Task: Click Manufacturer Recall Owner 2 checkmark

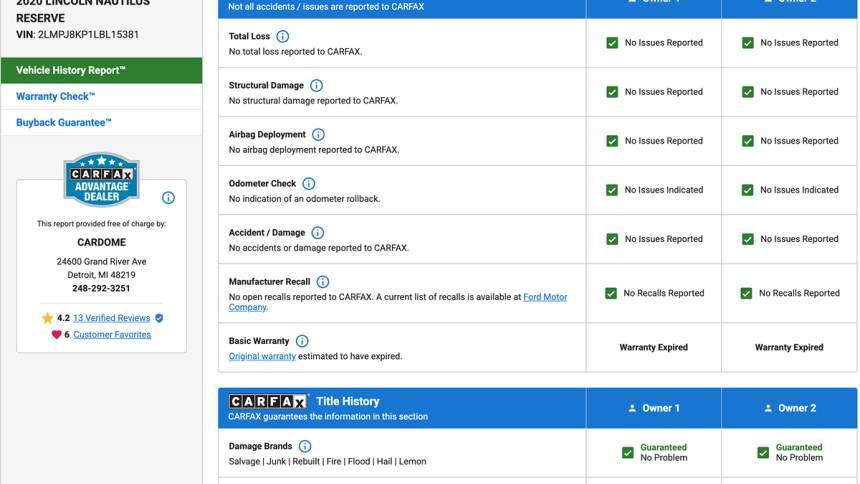Action: coord(746,293)
